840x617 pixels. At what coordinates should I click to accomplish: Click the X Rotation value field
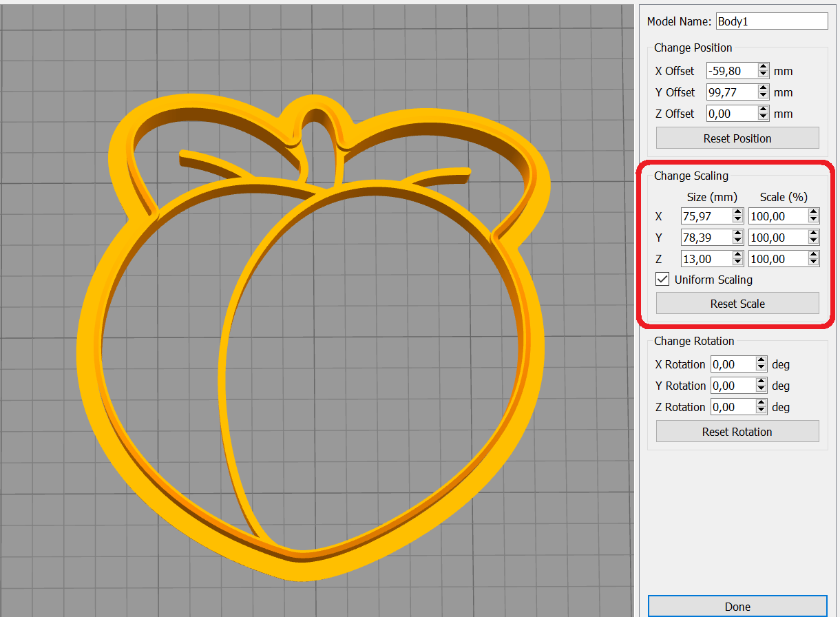[x=733, y=364]
